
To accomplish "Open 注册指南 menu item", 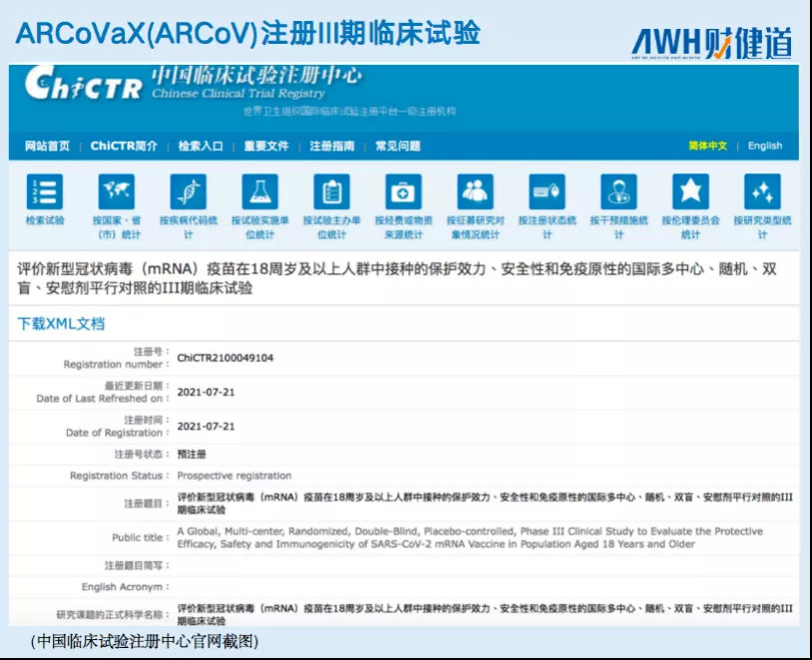I will [332, 146].
